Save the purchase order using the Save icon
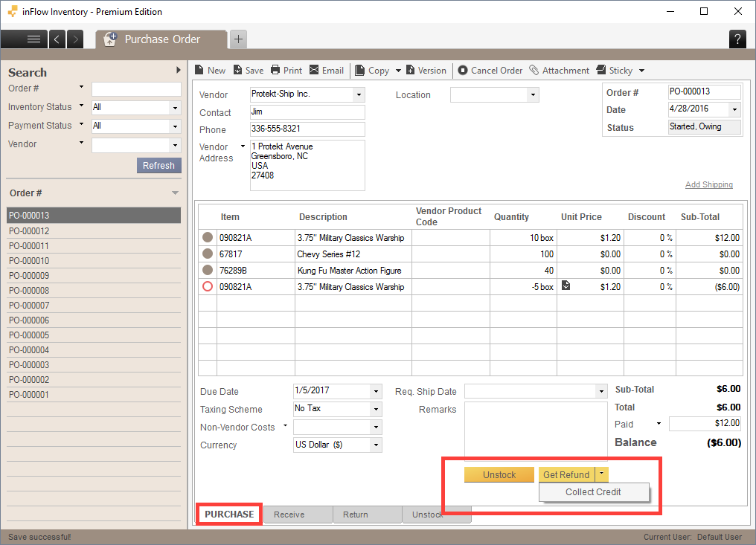 (x=248, y=70)
